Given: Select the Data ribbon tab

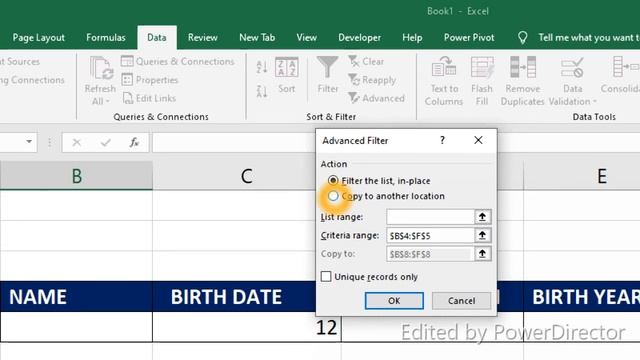Looking at the screenshot, I should coord(157,38).
